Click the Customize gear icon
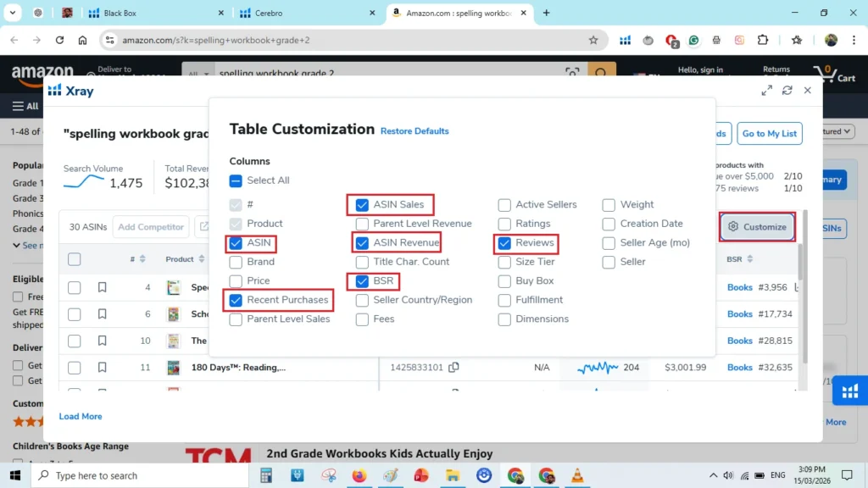The image size is (868, 488). (733, 226)
